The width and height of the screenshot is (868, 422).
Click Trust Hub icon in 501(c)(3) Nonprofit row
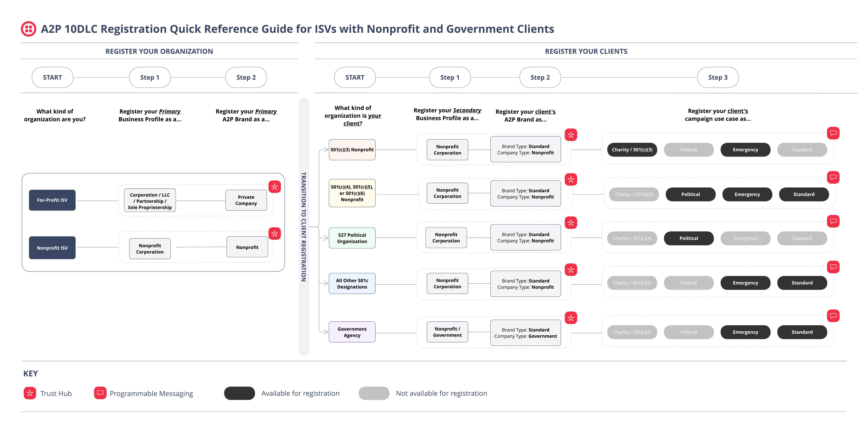pyautogui.click(x=571, y=135)
